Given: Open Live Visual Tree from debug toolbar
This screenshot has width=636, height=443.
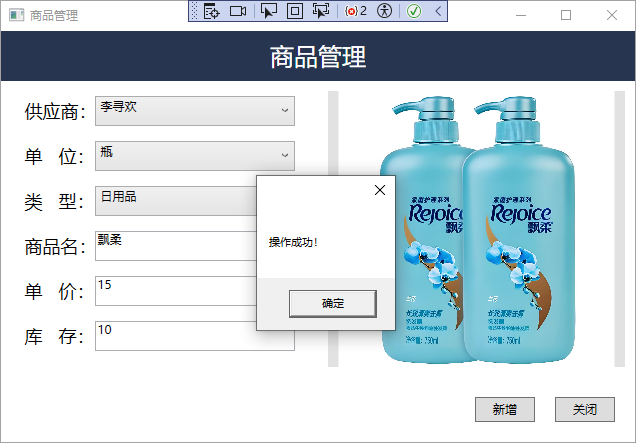Looking at the screenshot, I should [211, 11].
